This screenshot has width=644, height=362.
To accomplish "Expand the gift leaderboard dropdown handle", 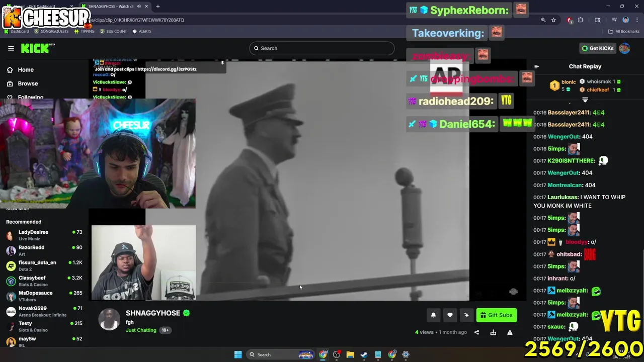I will [x=585, y=100].
